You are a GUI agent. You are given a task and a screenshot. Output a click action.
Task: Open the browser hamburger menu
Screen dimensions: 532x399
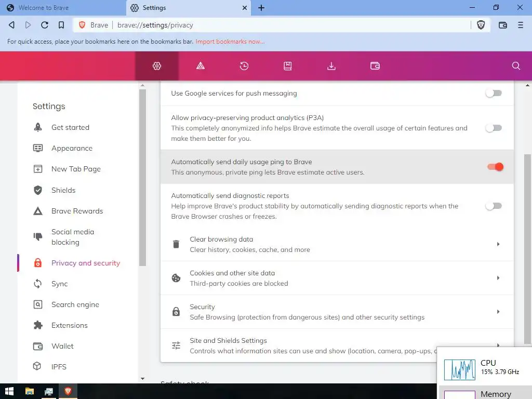(520, 25)
